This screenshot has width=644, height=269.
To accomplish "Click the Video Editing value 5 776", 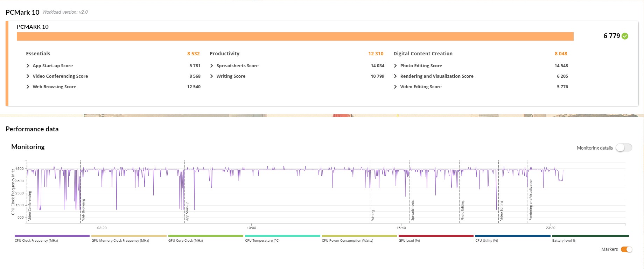I will click(x=562, y=87).
